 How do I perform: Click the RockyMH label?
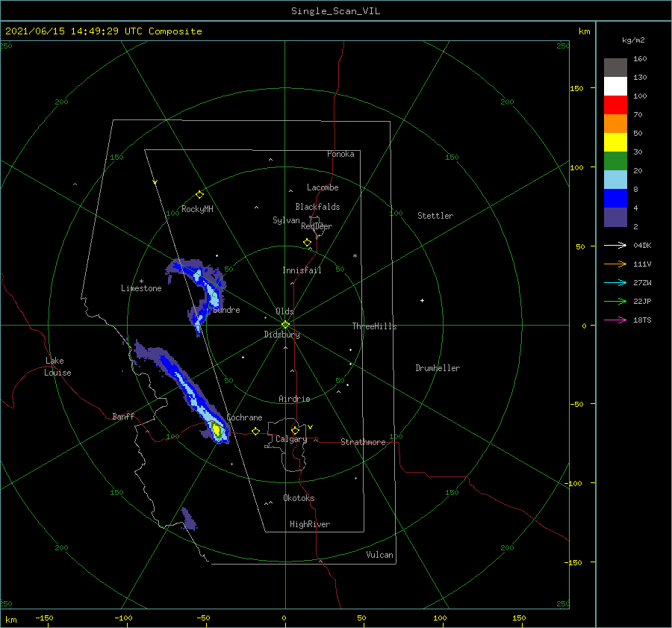click(x=197, y=209)
